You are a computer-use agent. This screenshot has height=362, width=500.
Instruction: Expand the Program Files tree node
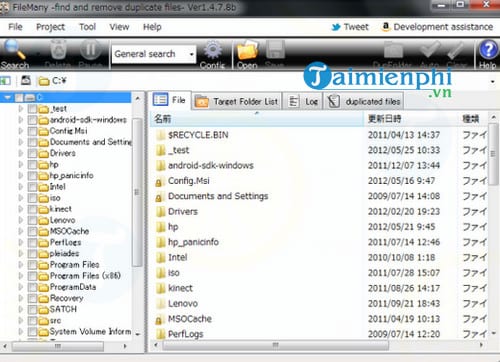(21, 265)
